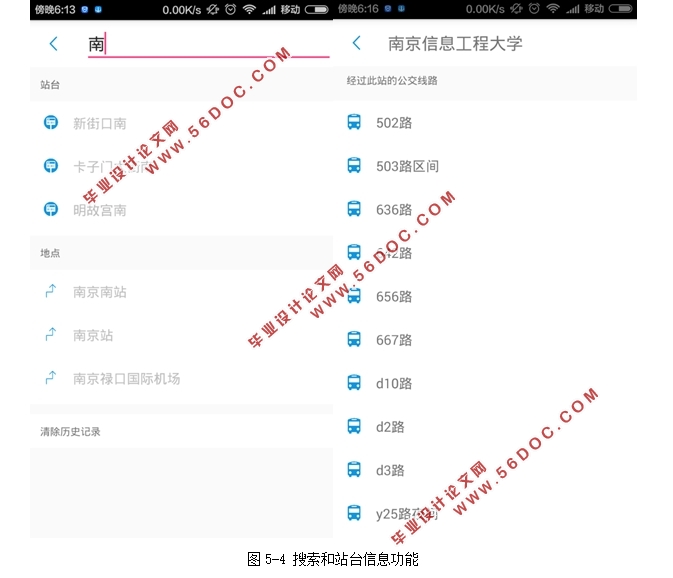Tap the station icon for 卡子门 row
Viewport: 673px width, 578px height.
51,166
